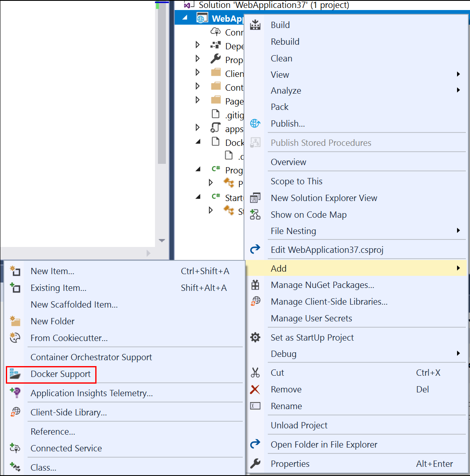Select Clean from the context menu

281,58
